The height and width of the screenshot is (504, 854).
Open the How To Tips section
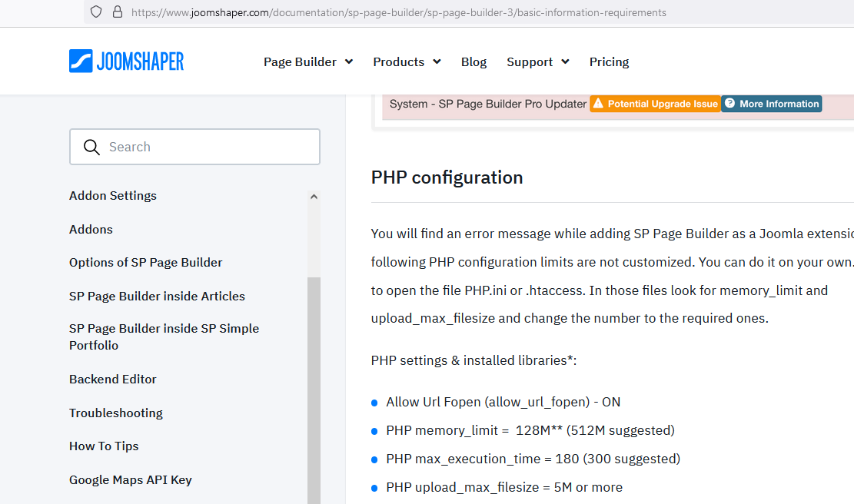[104, 446]
